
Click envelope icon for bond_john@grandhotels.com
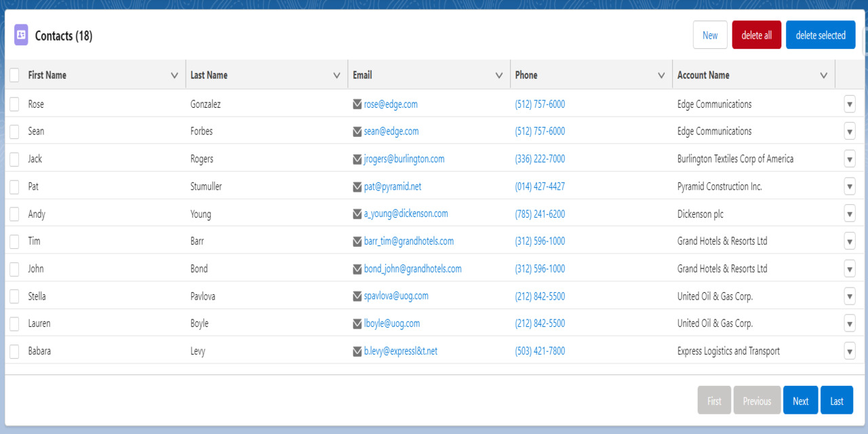357,269
